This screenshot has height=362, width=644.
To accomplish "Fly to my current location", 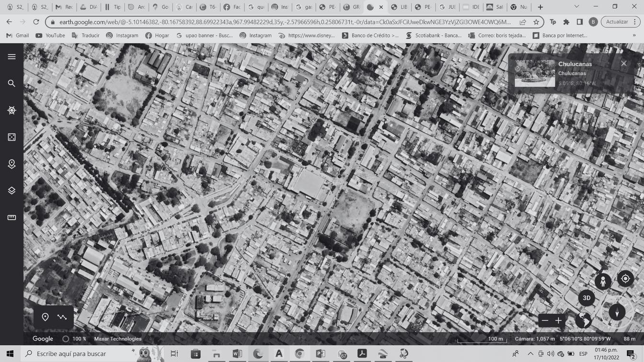I will (625, 279).
